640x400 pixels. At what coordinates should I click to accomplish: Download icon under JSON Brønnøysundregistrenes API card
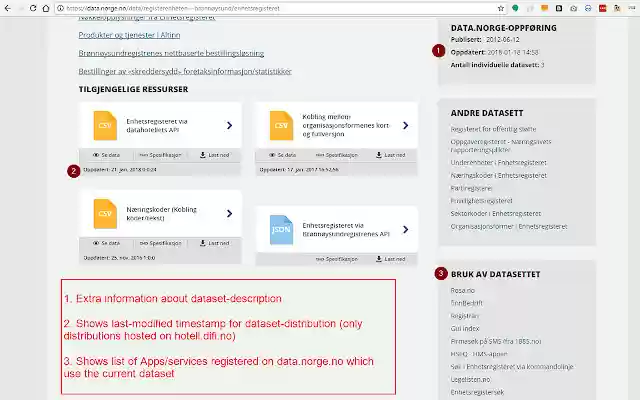[379, 259]
